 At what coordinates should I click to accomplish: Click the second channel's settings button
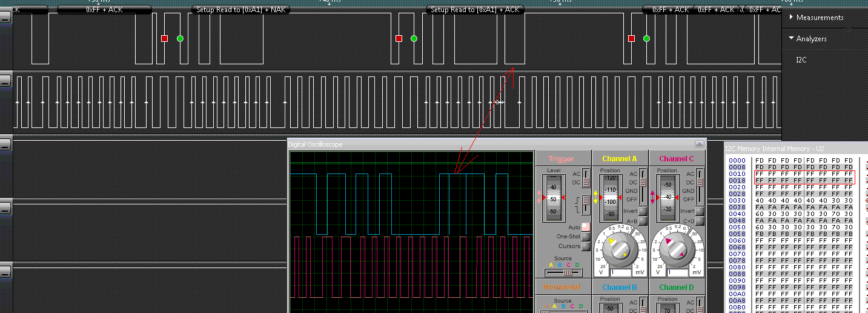tap(5, 80)
